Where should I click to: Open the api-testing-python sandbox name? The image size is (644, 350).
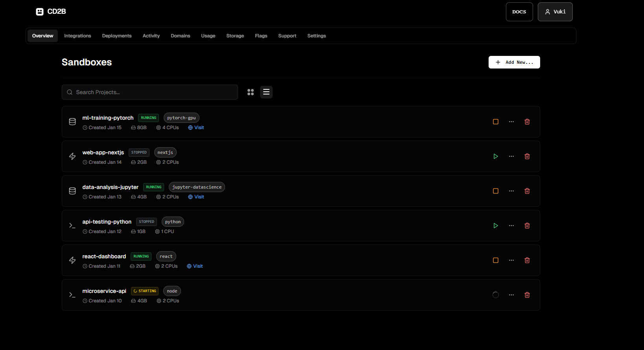coord(107,222)
